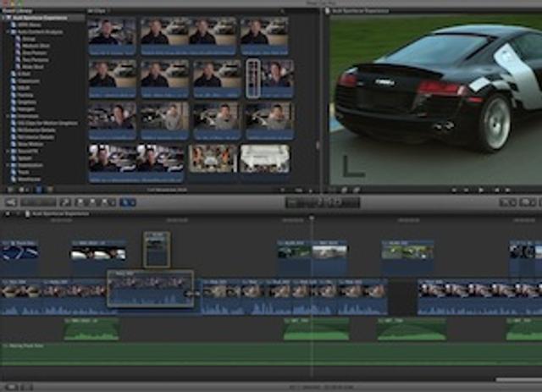Click the rightmost viewer transport button

pos(507,190)
